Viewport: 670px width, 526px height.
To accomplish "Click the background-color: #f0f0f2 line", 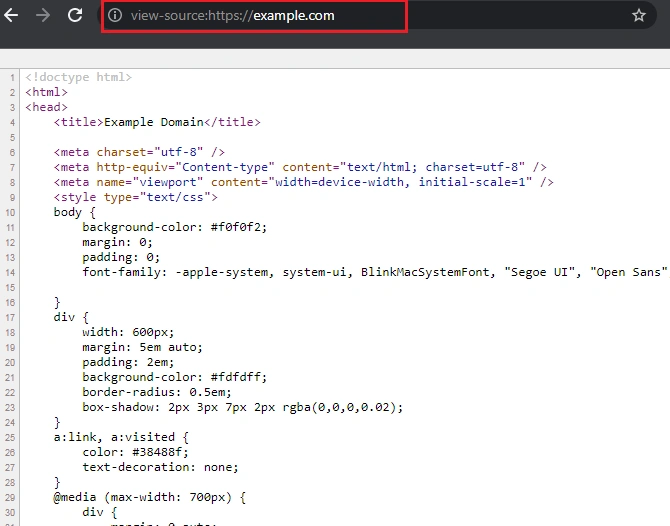I will 175,227.
